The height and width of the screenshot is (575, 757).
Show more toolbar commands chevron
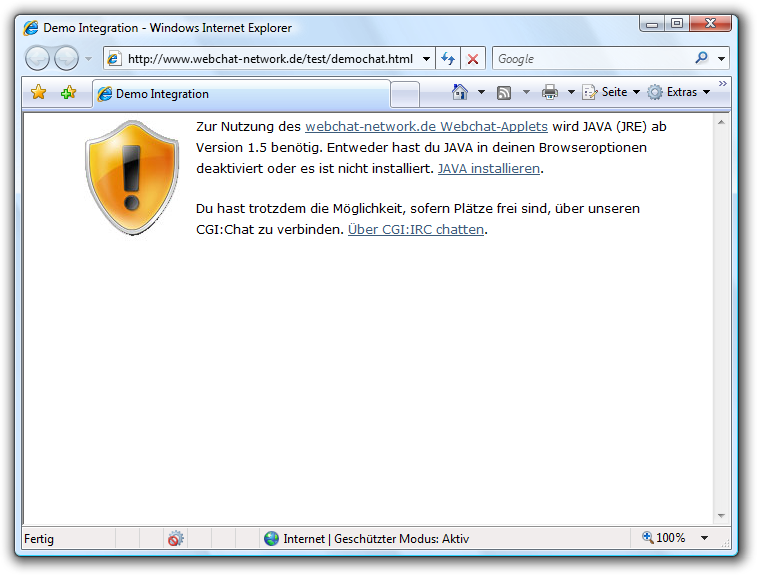click(x=722, y=84)
